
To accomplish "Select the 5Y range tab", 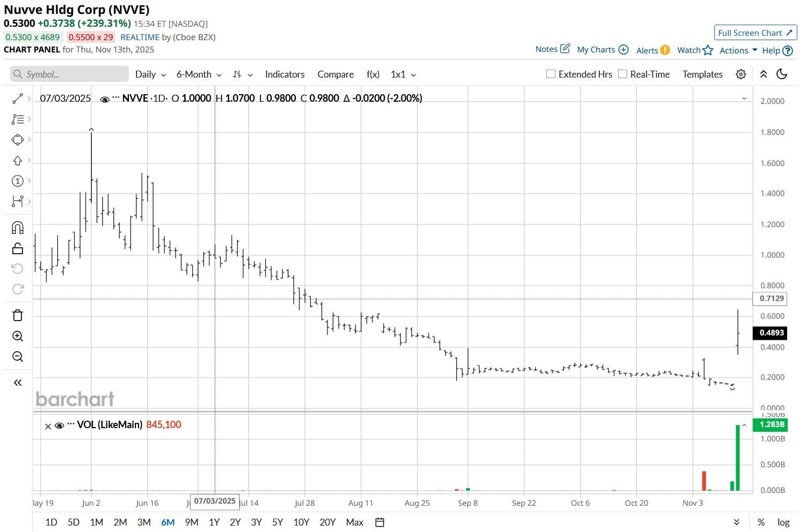I will coord(277,522).
